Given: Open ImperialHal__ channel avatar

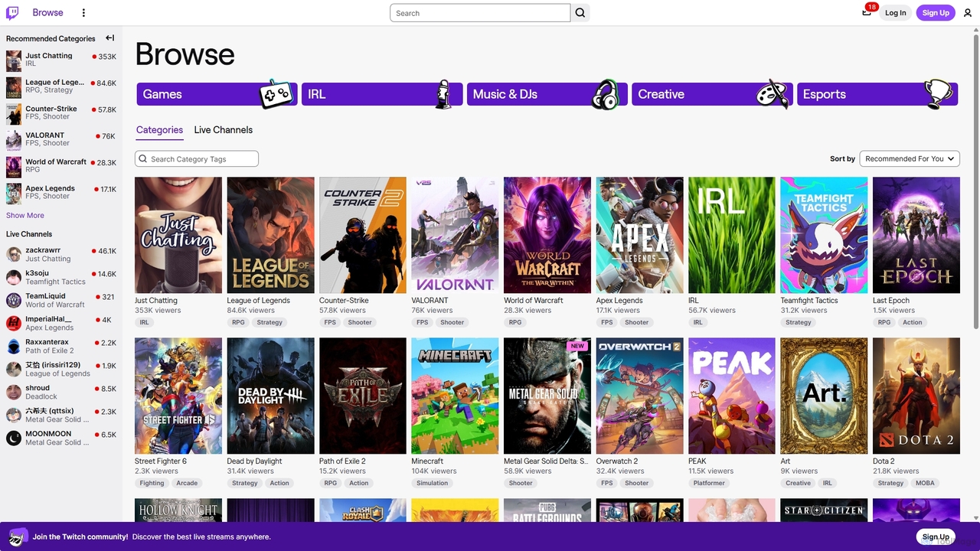Looking at the screenshot, I should (x=14, y=323).
